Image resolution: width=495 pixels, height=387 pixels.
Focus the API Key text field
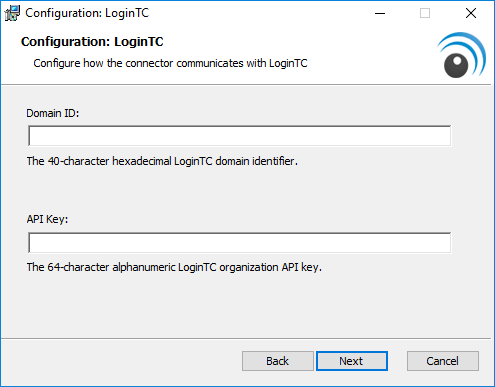pos(240,242)
